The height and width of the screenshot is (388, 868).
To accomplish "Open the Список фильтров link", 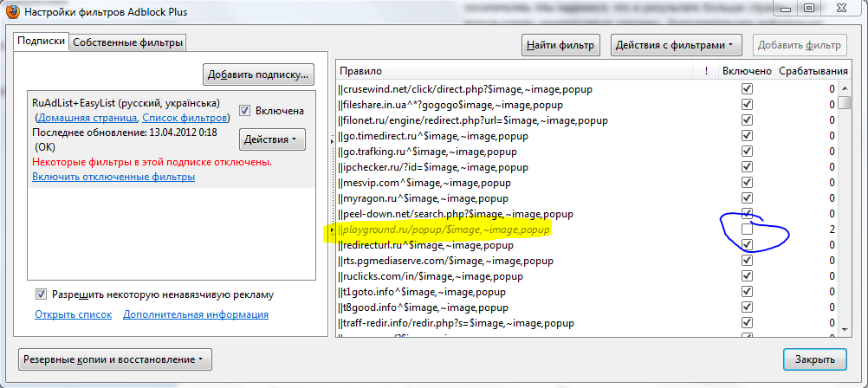I will pos(185,118).
